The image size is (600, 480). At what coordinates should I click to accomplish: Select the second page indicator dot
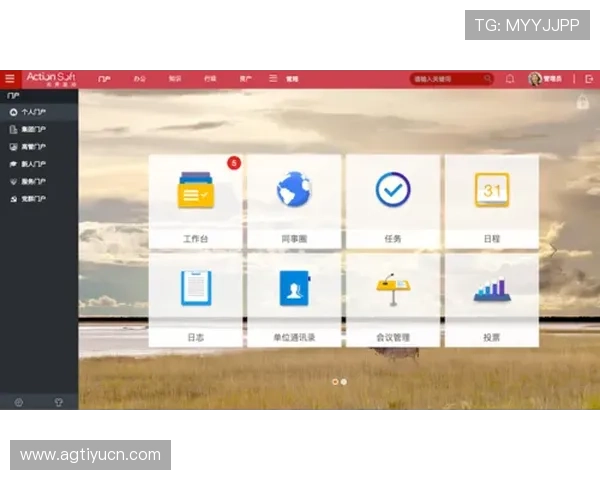pyautogui.click(x=344, y=382)
